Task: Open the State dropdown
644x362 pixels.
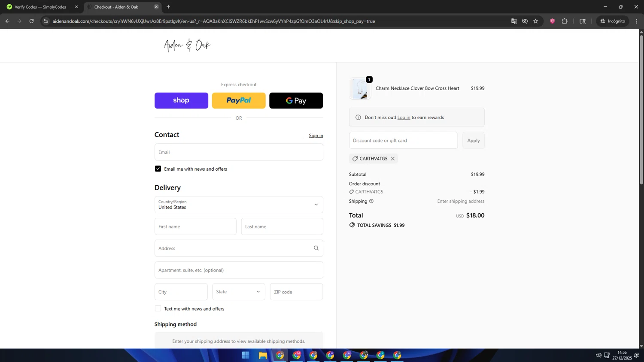Action: [x=239, y=292]
